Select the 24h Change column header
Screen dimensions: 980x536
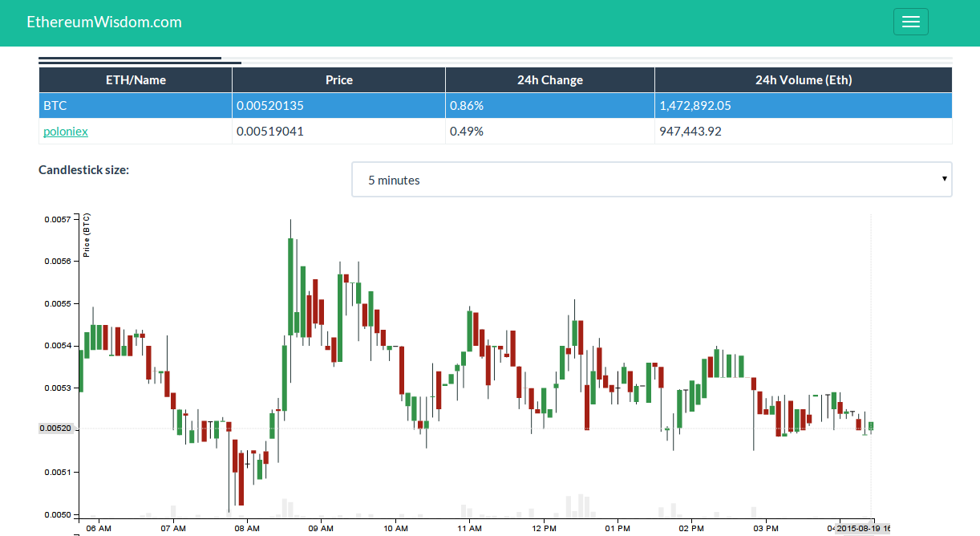549,80
